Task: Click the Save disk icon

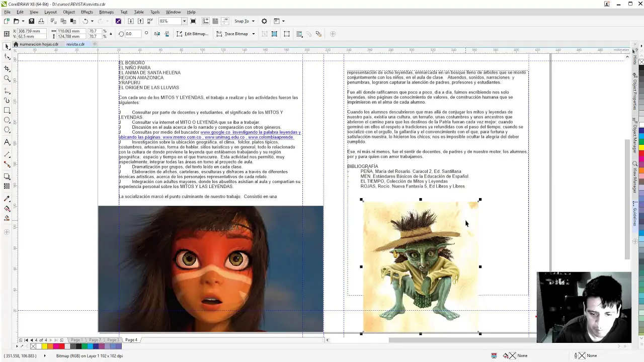Action: click(x=31, y=21)
